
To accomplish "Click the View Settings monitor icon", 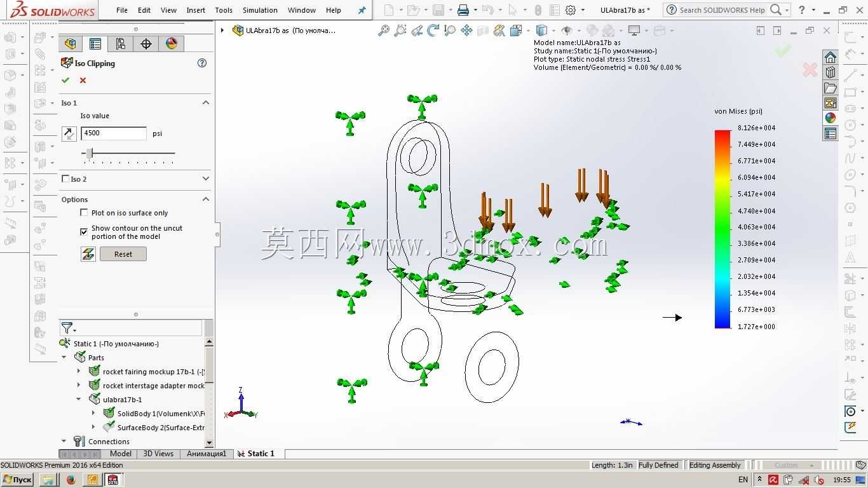I will click(634, 30).
